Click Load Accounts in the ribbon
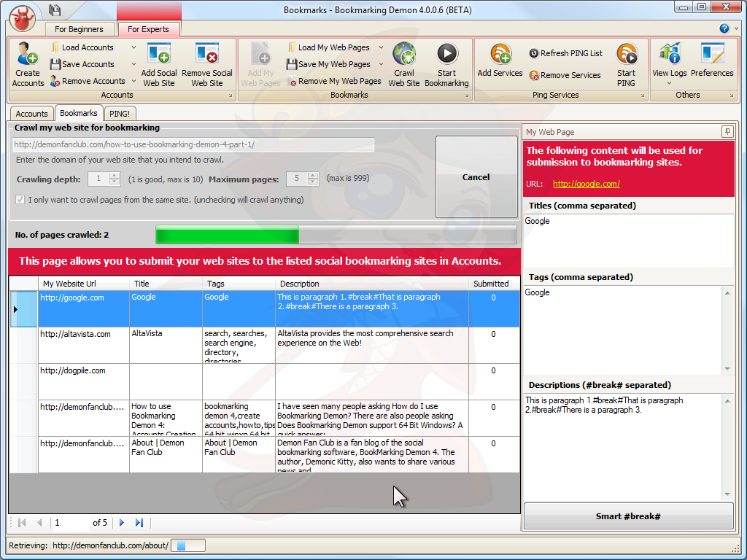This screenshot has width=747, height=560. (x=83, y=47)
